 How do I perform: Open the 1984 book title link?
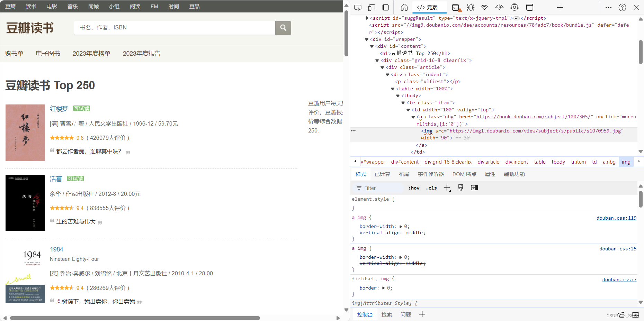point(56,249)
